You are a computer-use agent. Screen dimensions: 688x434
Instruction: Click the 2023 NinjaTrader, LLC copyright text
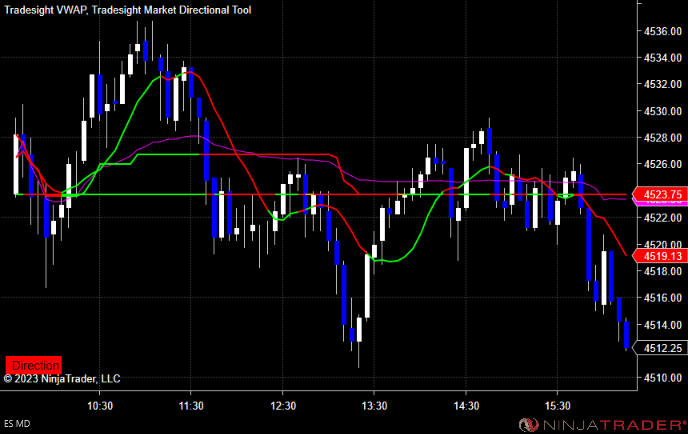62,379
